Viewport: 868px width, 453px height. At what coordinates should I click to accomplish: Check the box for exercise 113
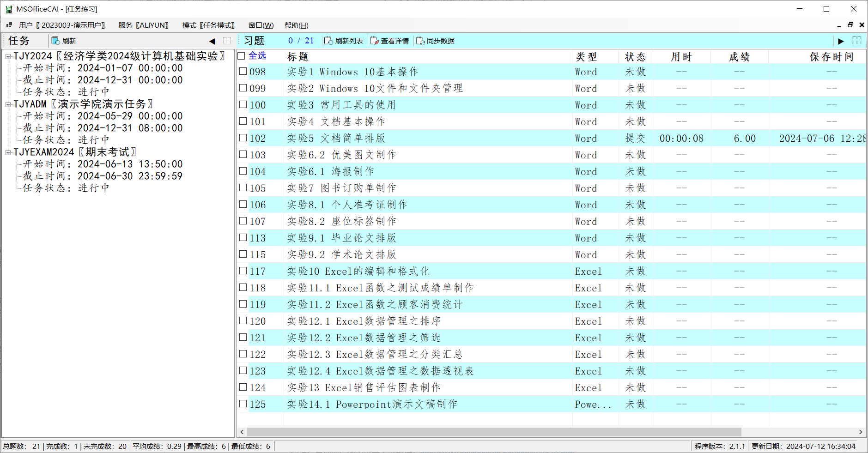(243, 237)
